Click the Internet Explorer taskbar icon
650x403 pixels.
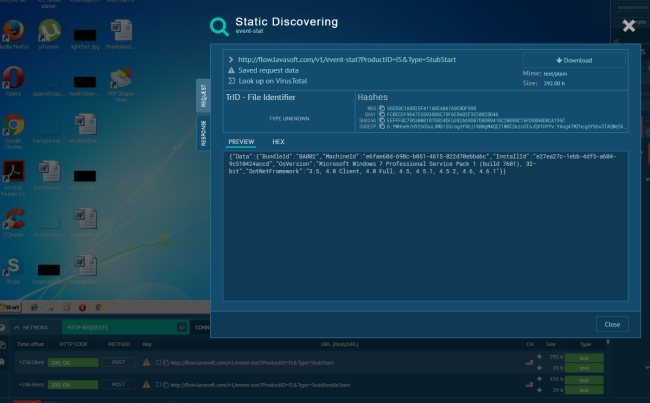tap(34, 308)
